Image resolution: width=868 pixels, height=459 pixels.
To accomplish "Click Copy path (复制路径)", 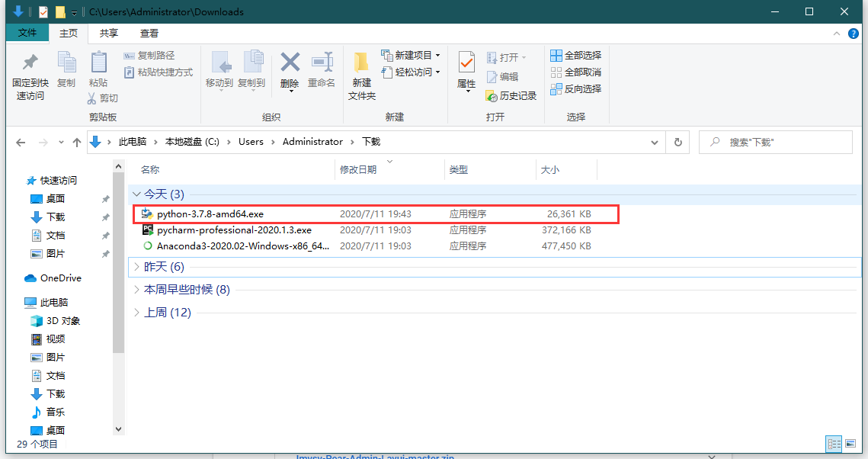I will [x=149, y=56].
